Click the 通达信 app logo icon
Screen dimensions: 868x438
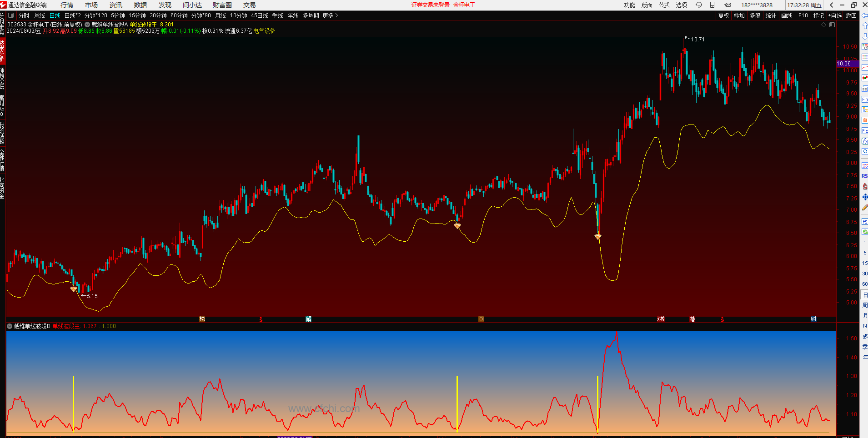point(4,5)
